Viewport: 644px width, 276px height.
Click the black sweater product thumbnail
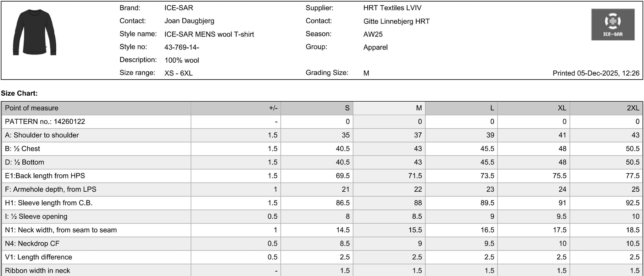(35, 32)
